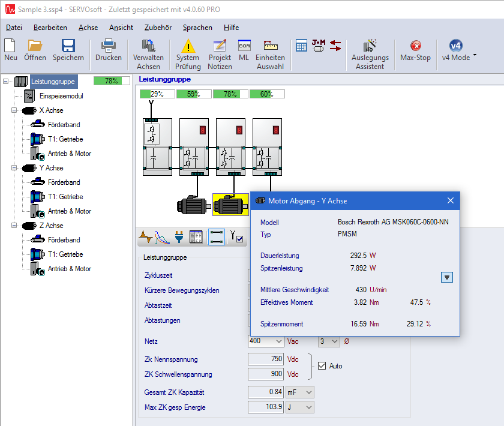This screenshot has height=426, width=504.
Task: Click the ML bill of materials icon
Action: 244,46
